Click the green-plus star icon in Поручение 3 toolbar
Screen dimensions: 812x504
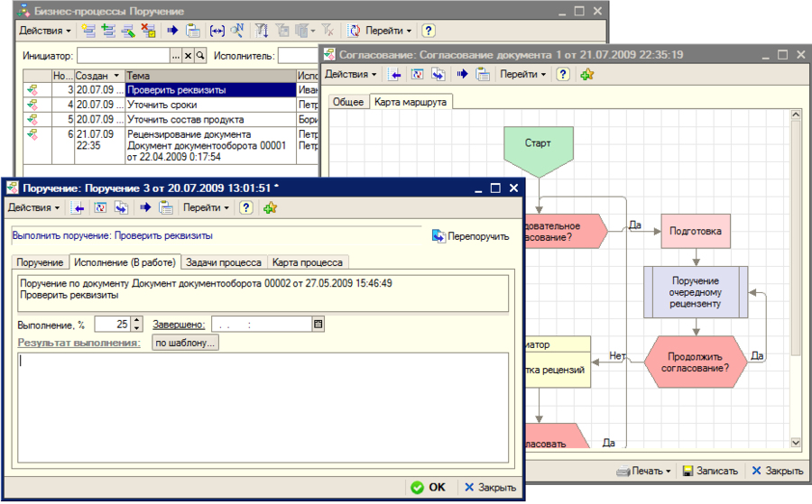point(270,207)
